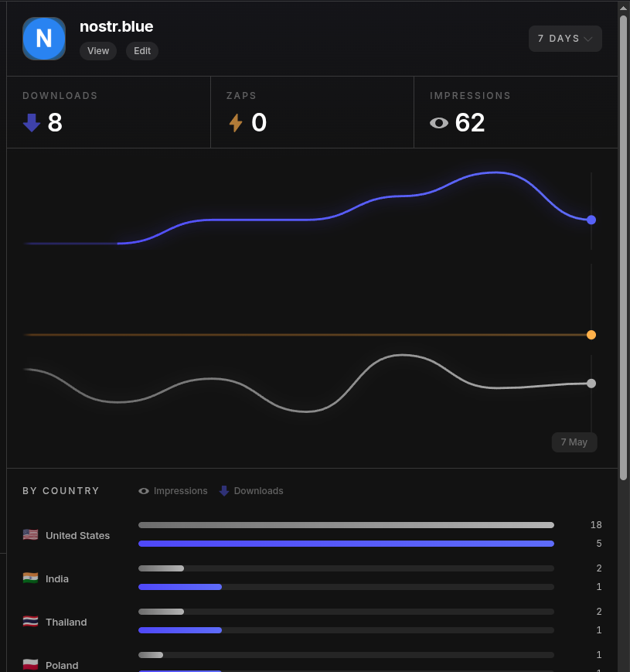The image size is (630, 672).
Task: Click the ZAPS stat label
Action: point(241,96)
